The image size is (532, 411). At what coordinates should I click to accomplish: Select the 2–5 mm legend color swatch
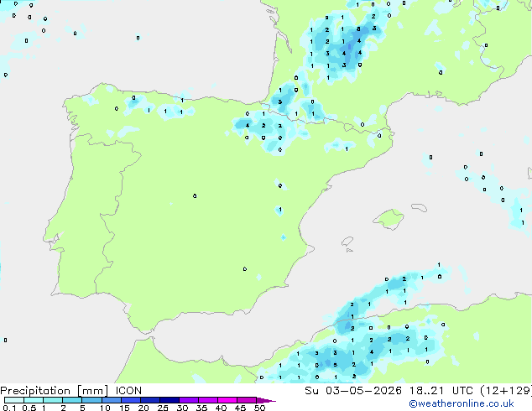click(72, 400)
